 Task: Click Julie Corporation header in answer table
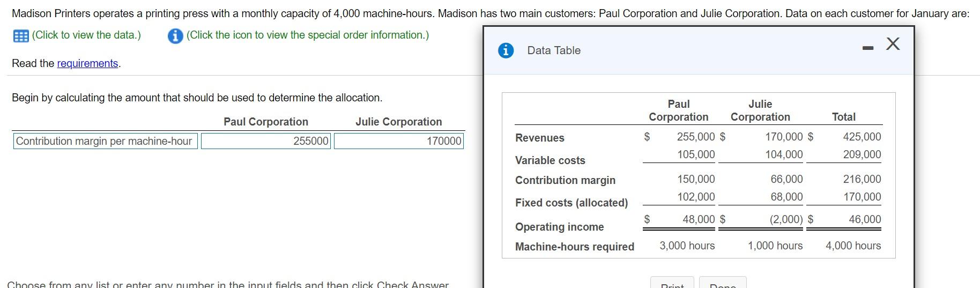click(399, 122)
